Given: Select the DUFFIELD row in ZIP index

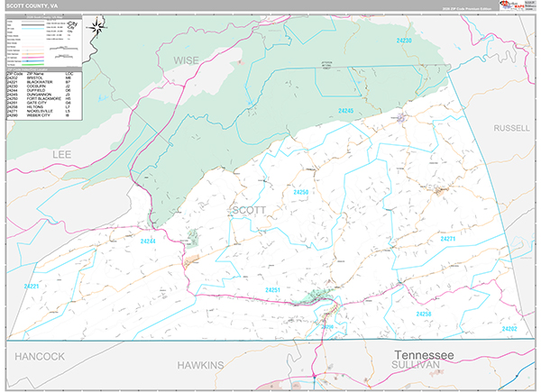Looking at the screenshot, I should (x=40, y=90).
